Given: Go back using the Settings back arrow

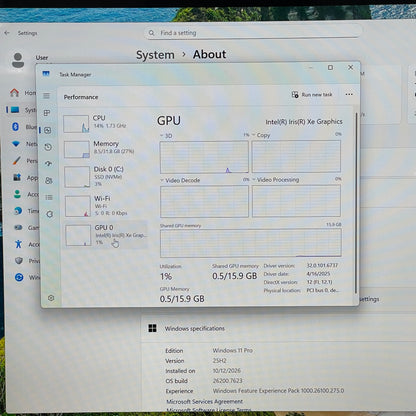Looking at the screenshot, I should (x=7, y=33).
